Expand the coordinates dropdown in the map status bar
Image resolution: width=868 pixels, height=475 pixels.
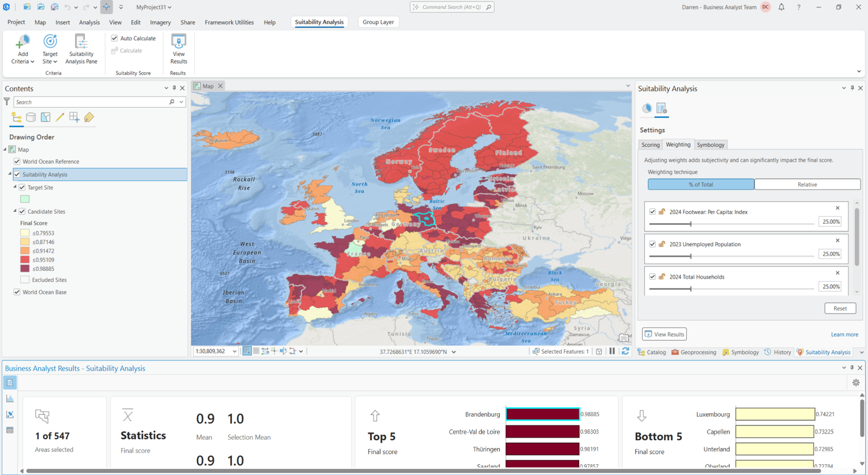[x=454, y=351]
